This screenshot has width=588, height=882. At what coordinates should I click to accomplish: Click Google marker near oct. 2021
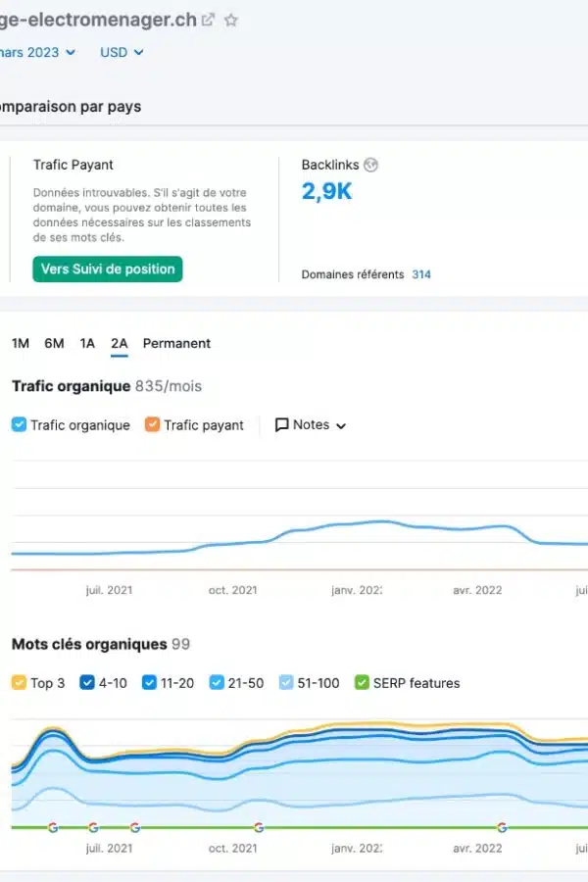(259, 828)
